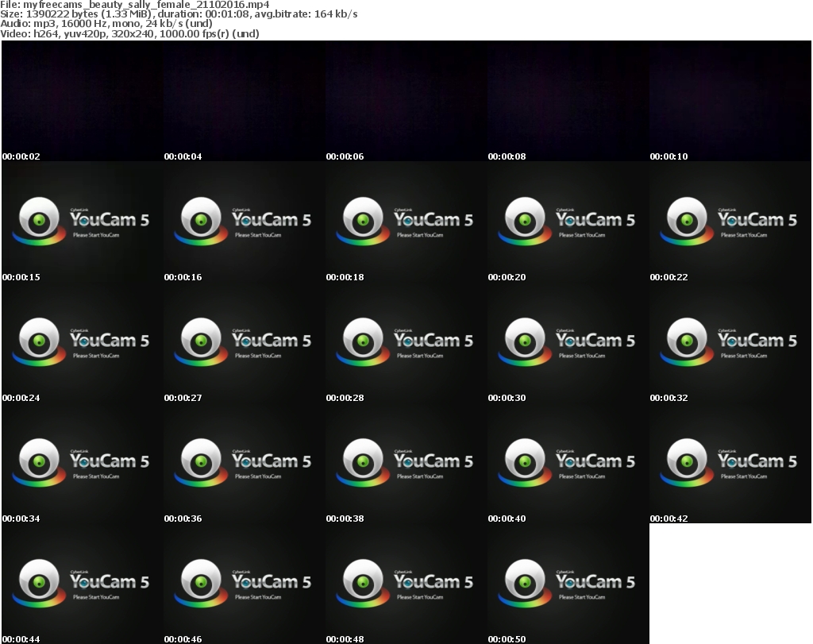Click the file name line in header

click(135, 5)
